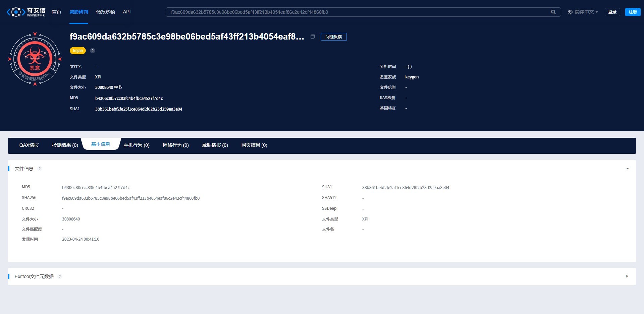Click the XPI value in 文件信息 panel

pos(365,219)
